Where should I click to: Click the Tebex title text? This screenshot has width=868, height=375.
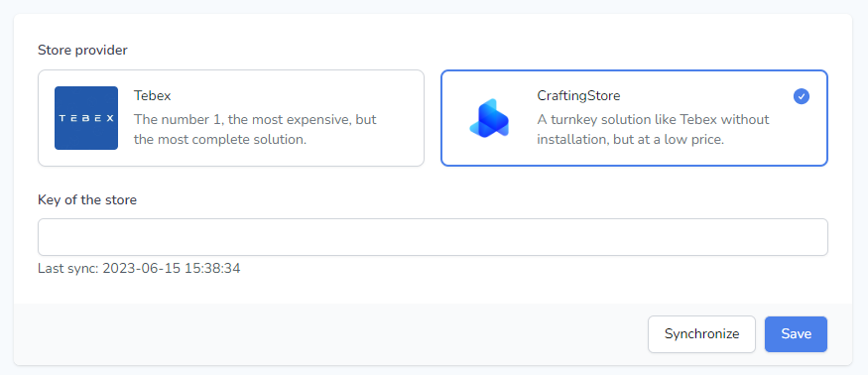click(152, 96)
